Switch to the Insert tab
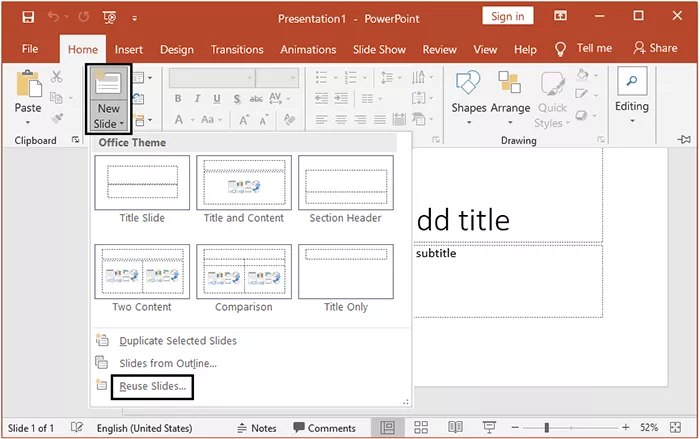This screenshot has width=700, height=439. coord(129,49)
